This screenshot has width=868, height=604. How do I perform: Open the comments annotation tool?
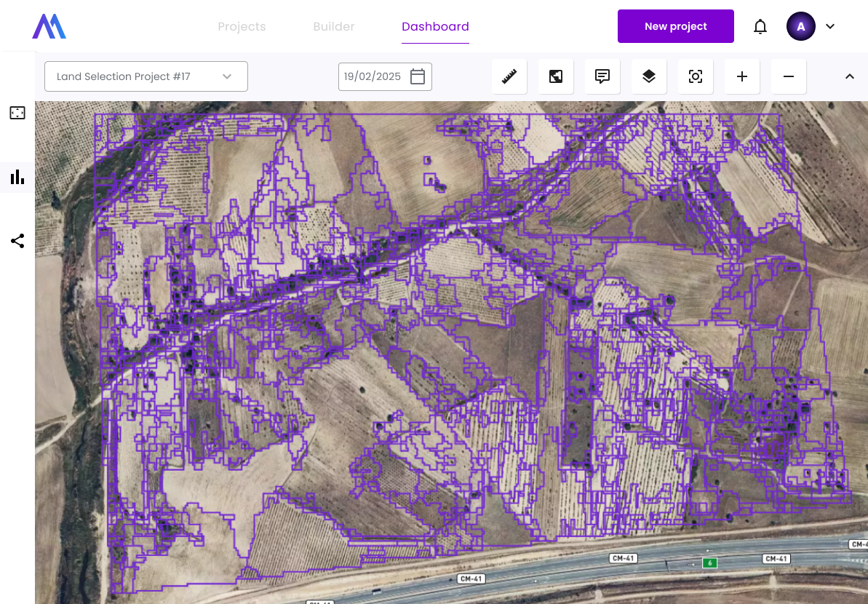click(602, 76)
